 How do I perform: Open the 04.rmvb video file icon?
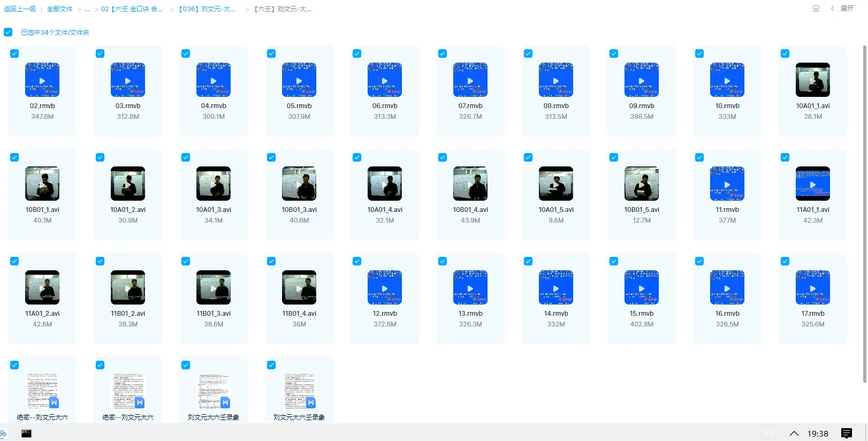click(214, 80)
